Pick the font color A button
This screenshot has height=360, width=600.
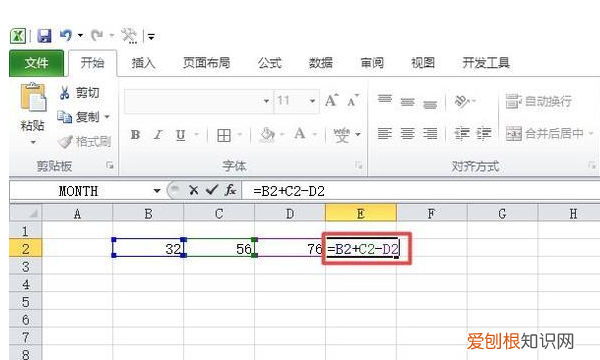300,134
